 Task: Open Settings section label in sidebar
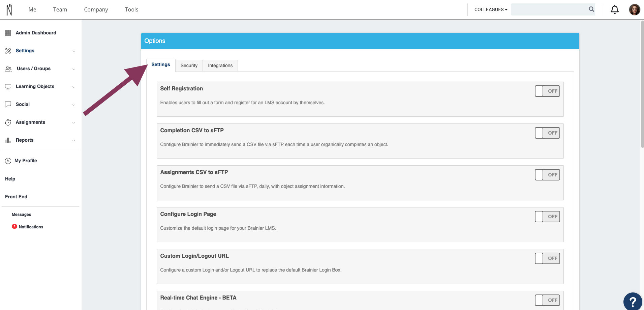pos(25,51)
